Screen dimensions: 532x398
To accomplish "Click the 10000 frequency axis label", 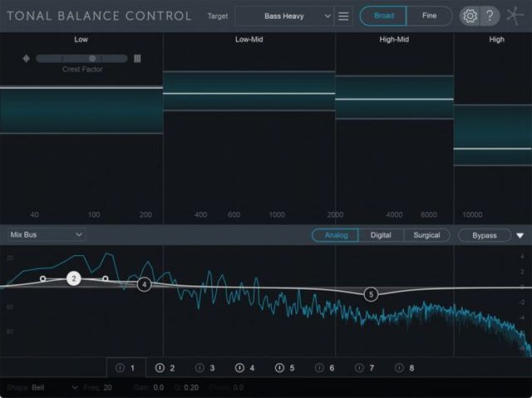I will [472, 214].
